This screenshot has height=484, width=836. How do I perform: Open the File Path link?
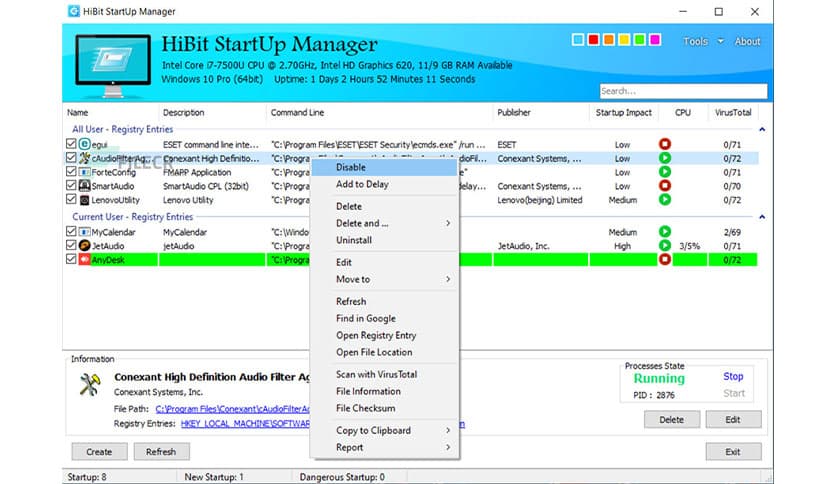232,409
